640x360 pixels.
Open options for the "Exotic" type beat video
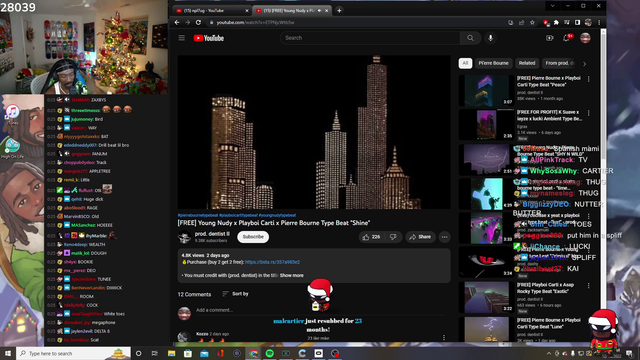coord(589,286)
